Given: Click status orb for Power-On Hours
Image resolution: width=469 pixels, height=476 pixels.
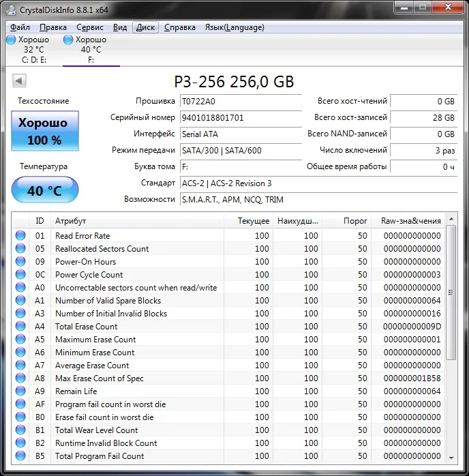Looking at the screenshot, I should tap(20, 262).
